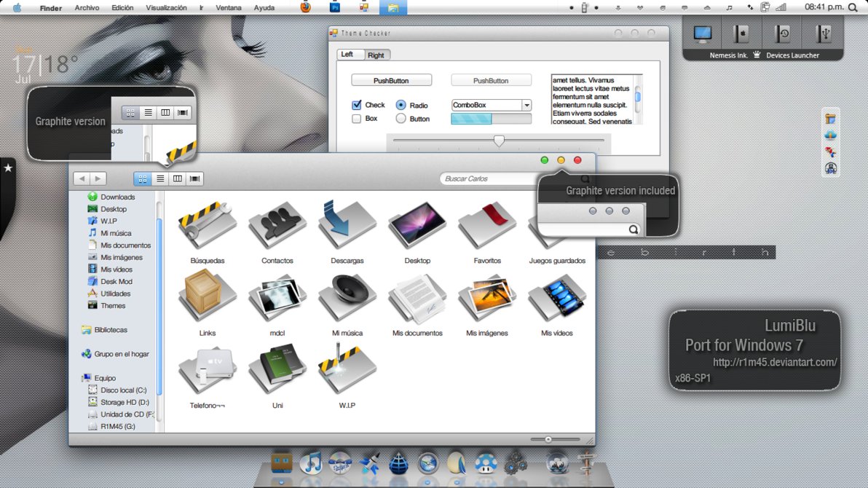Image resolution: width=868 pixels, height=488 pixels.
Task: Open the Mis vídeos folder icon
Action: 557,299
